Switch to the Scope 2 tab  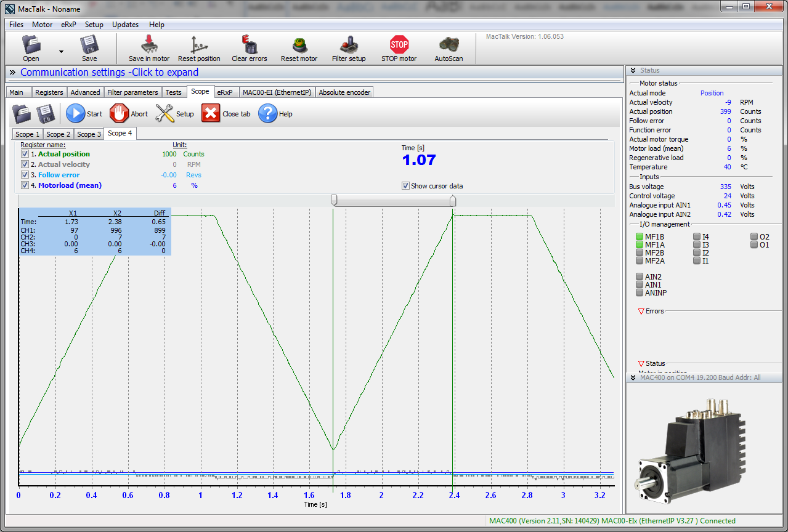(59, 134)
